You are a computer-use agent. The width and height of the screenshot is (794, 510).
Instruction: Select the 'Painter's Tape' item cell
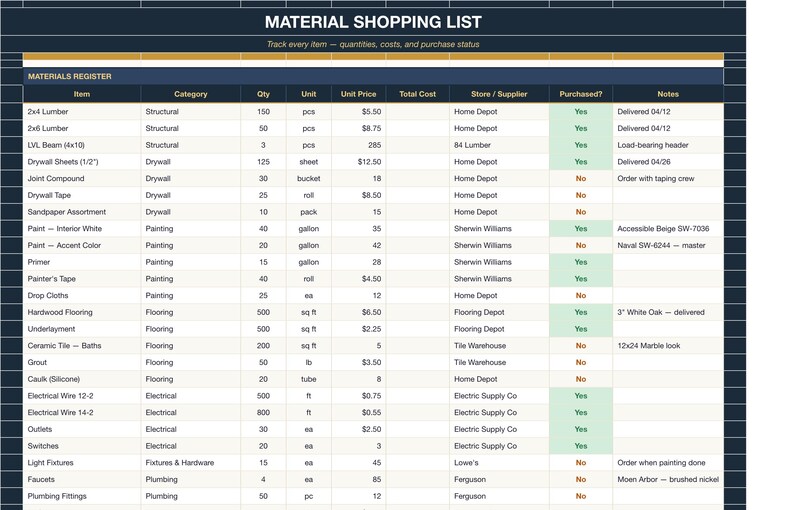point(82,279)
